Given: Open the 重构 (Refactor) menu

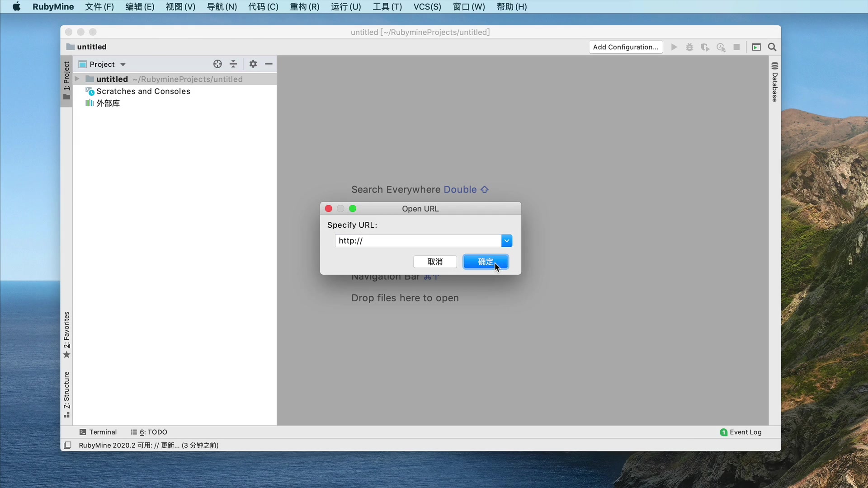Looking at the screenshot, I should [x=304, y=7].
